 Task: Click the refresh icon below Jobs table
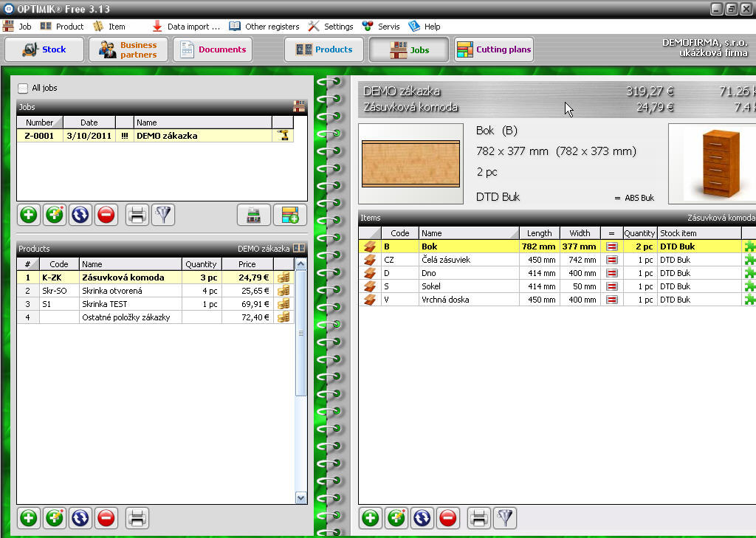coord(80,215)
